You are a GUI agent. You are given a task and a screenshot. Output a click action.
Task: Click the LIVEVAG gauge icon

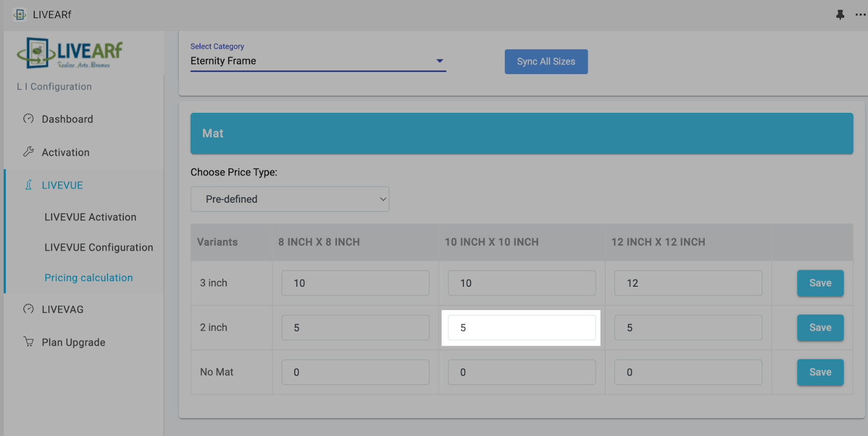(x=28, y=309)
